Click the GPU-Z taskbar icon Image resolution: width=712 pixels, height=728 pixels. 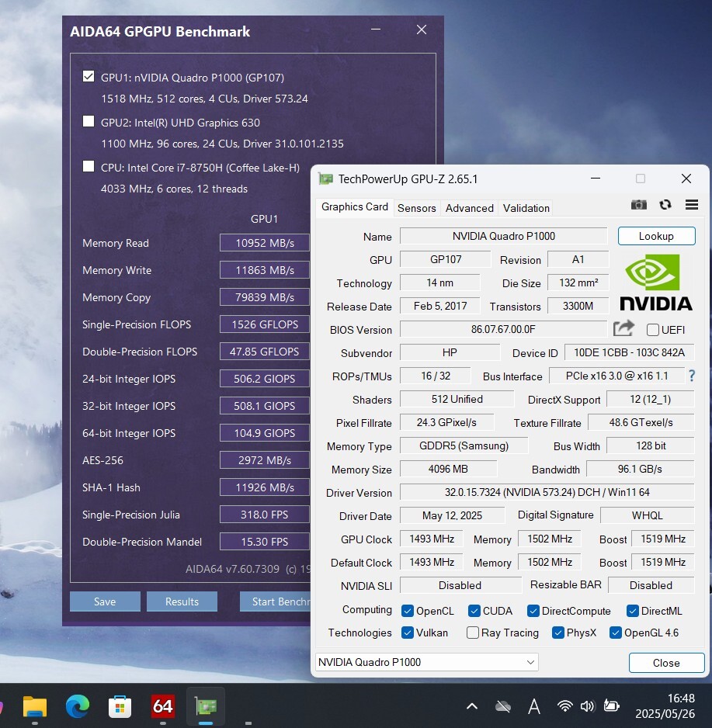coord(205,706)
